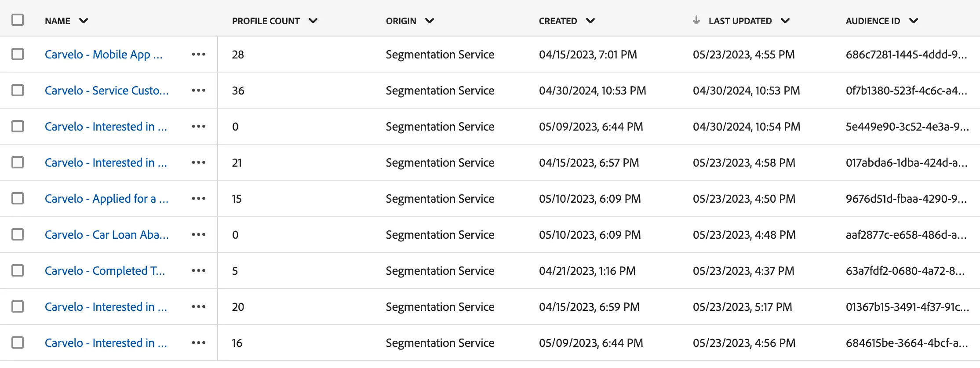Viewport: 980px width, 368px height.
Task: Open Interested in link with 0 profiles
Action: pyautogui.click(x=106, y=127)
